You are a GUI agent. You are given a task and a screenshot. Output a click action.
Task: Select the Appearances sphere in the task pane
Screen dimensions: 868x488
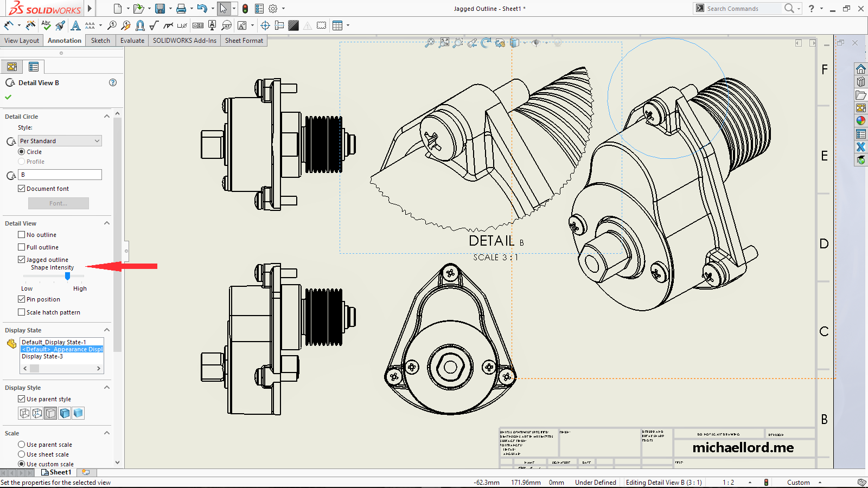(x=860, y=120)
